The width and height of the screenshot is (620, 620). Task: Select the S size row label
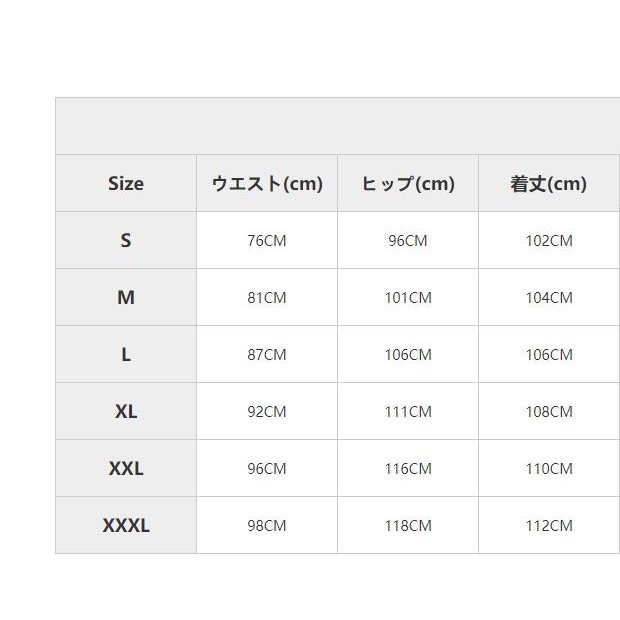point(126,241)
